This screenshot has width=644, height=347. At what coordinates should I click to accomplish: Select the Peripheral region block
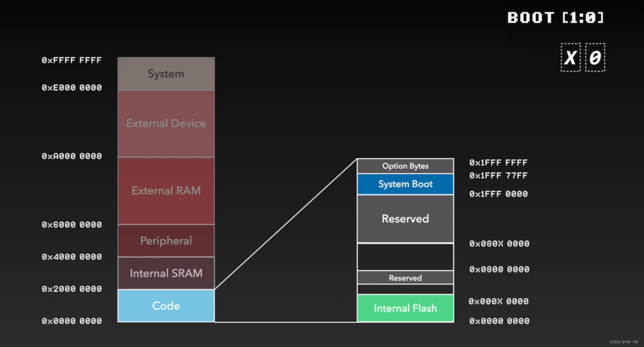click(x=166, y=240)
